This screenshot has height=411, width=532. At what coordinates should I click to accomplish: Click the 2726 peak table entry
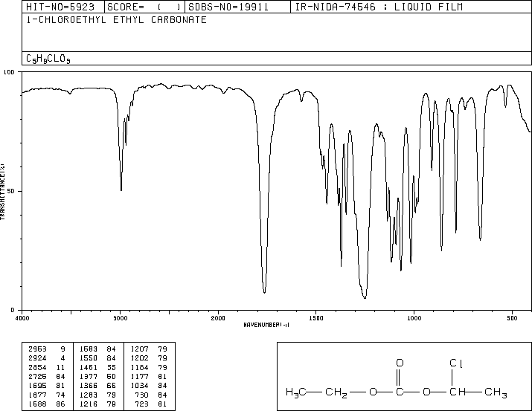click(37, 376)
